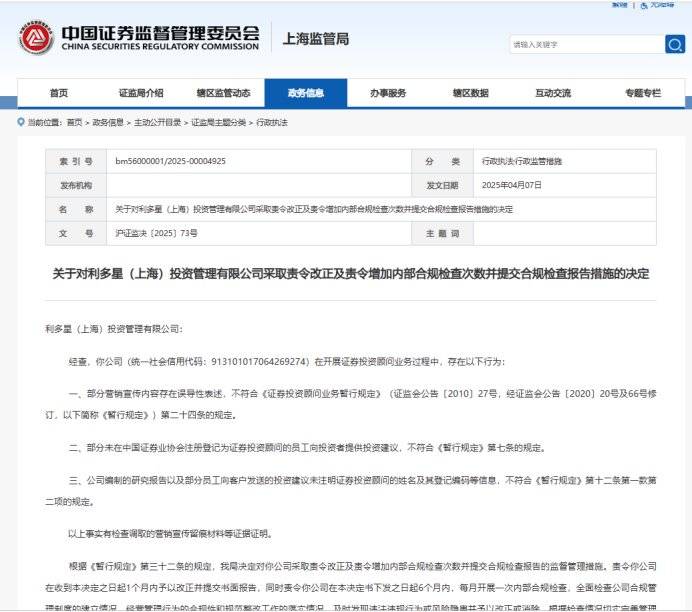Click the 无障碍 accessibility link text
The image size is (692, 612).
coord(661,5)
